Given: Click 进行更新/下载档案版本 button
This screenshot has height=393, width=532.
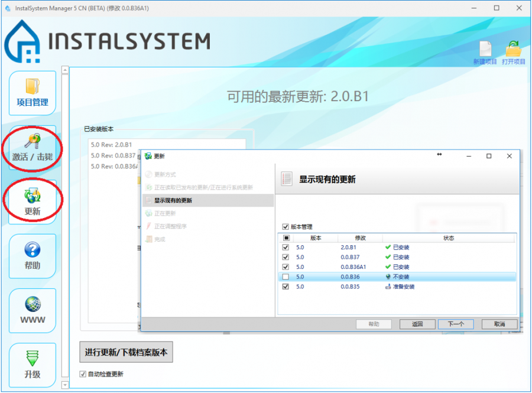Looking at the screenshot, I should point(126,353).
